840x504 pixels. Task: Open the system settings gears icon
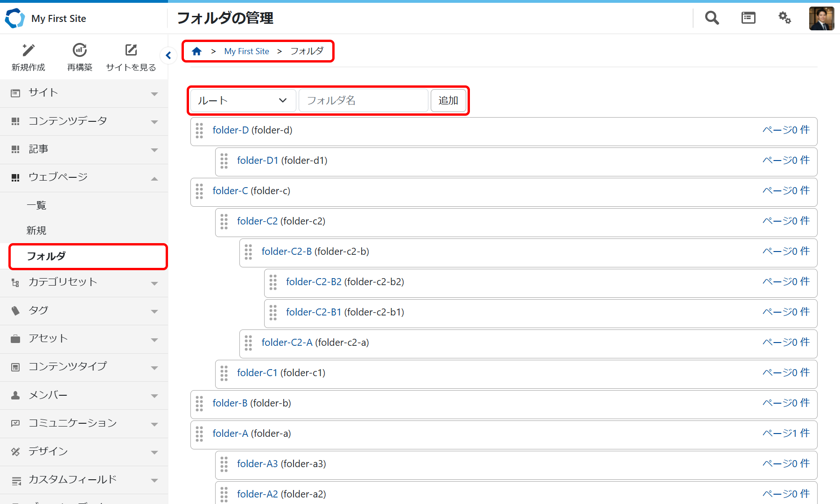(784, 18)
